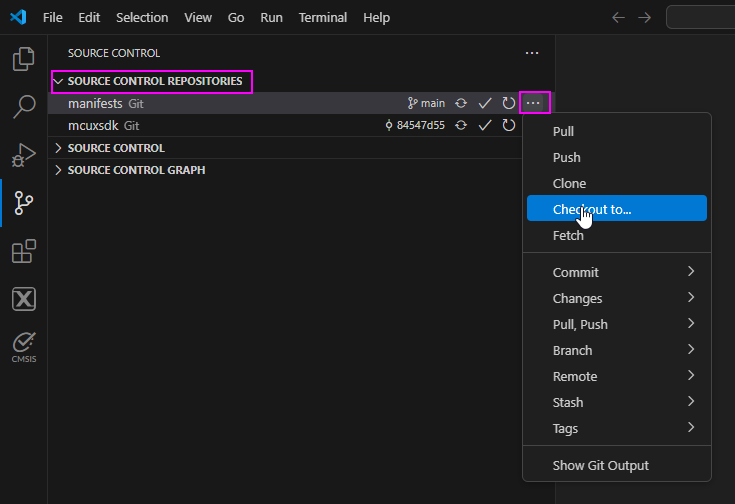Click the 84547d55 commit reference for mcuxsdk
735x504 pixels.
coord(415,125)
